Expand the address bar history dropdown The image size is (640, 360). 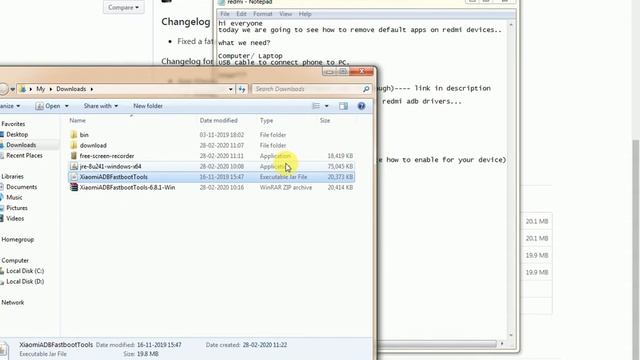coord(231,89)
